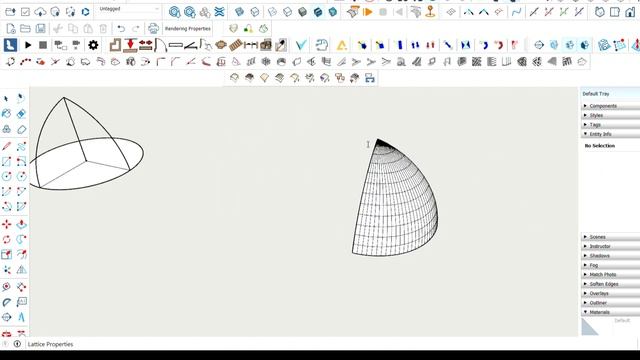Viewport: 640px width, 360px height.
Task: Click the cloud download icon
Action: click(x=40, y=12)
